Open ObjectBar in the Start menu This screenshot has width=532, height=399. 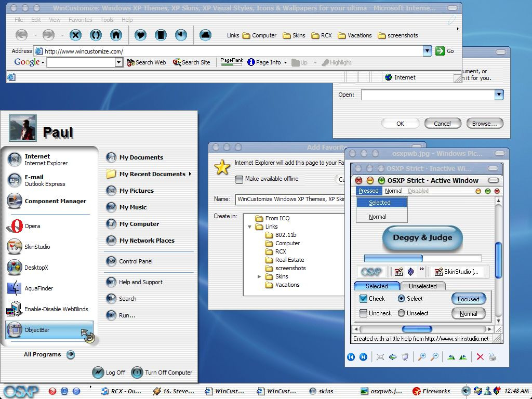[49, 330]
